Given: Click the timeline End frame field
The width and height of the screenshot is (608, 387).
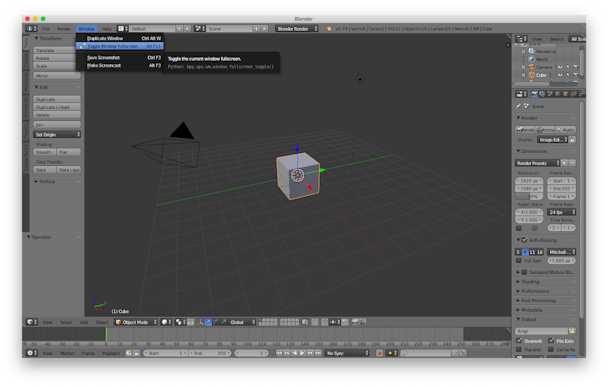Looking at the screenshot, I should [x=210, y=353].
